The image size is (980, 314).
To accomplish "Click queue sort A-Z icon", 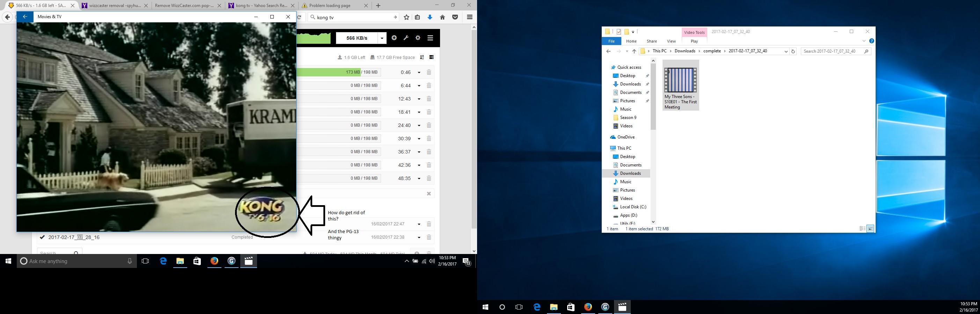I will click(422, 58).
